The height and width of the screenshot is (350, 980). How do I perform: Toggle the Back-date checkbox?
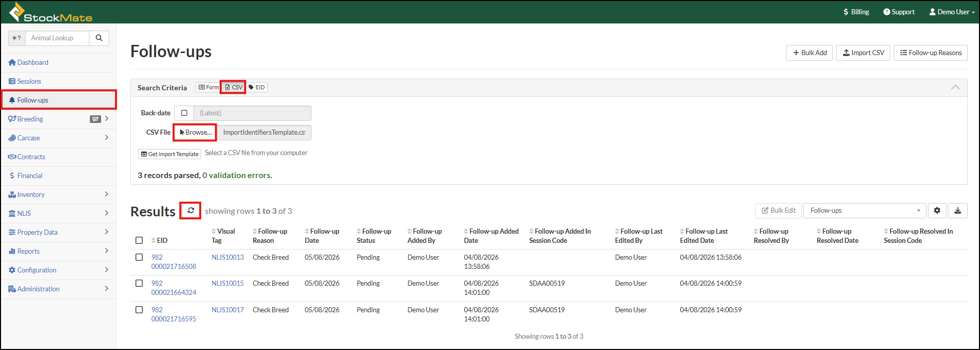tap(184, 113)
